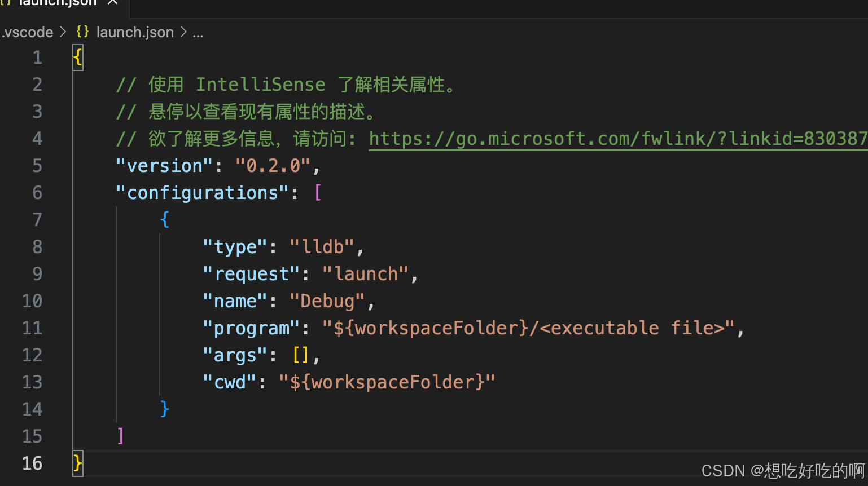Viewport: 868px width, 486px height.
Task: Click line number 14 in the gutter
Action: coord(32,409)
